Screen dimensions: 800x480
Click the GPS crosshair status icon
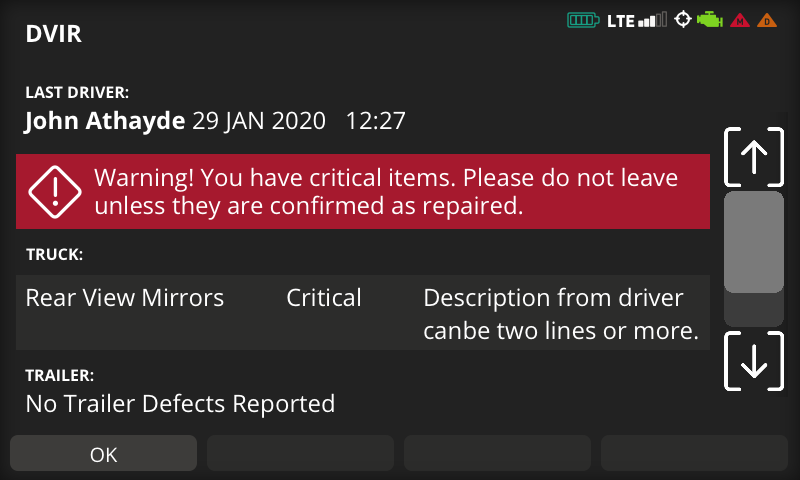point(683,20)
